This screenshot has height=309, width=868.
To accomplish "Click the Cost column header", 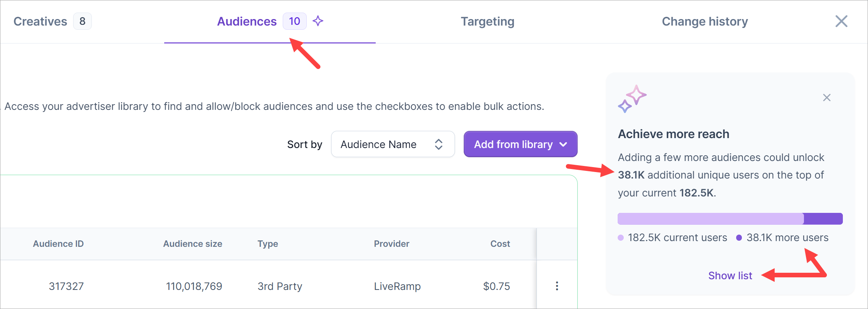I will point(500,244).
